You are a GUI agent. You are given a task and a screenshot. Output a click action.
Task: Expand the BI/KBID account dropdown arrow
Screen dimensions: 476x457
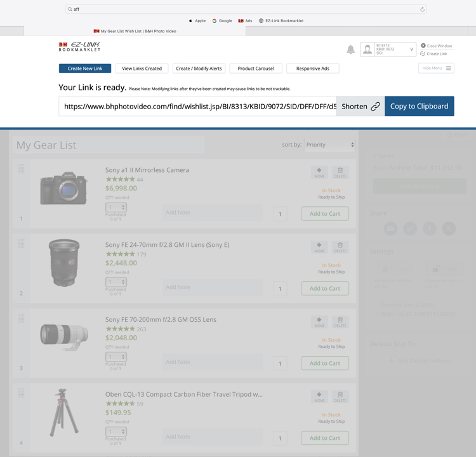[412, 50]
